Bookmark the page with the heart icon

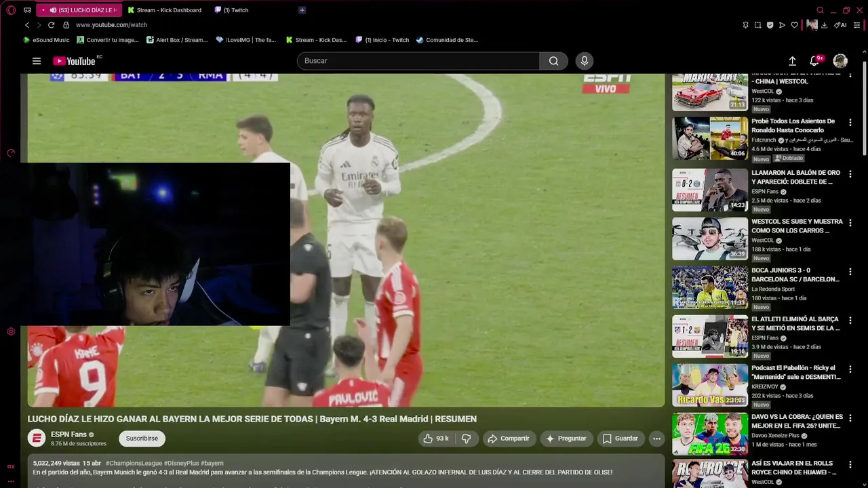coord(794,25)
